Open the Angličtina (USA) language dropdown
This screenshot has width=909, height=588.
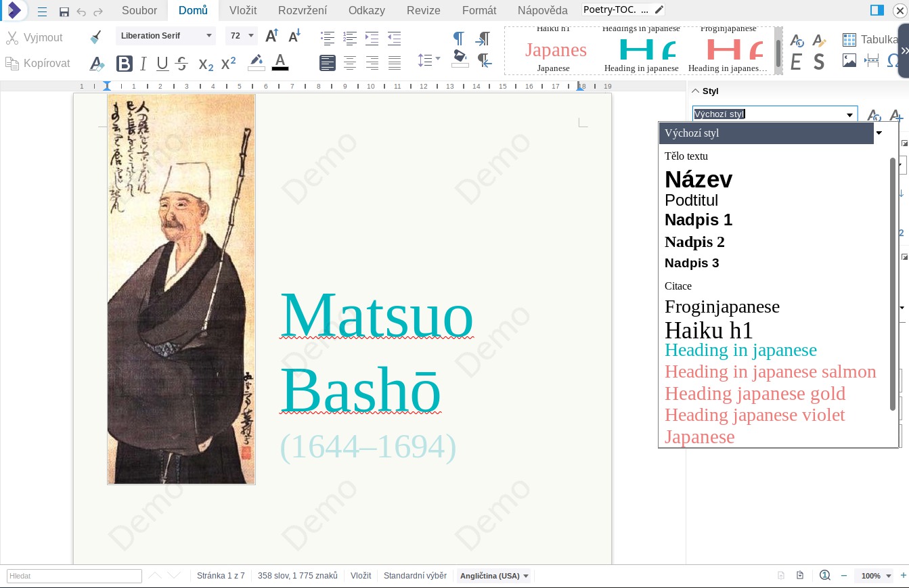pyautogui.click(x=494, y=576)
